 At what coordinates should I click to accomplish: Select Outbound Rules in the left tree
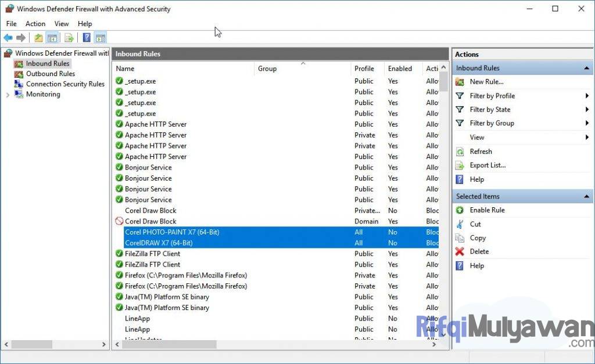pyautogui.click(x=51, y=73)
